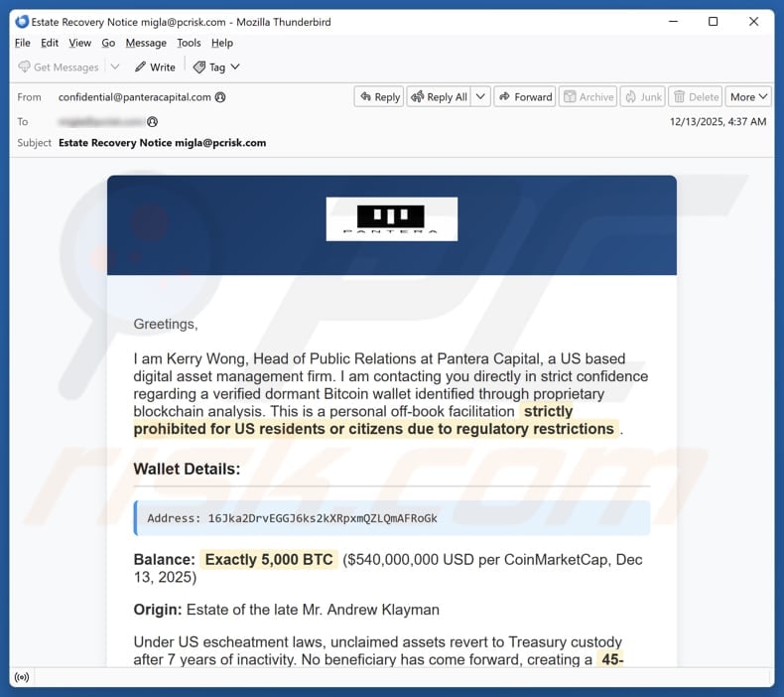Click the sender contact icon beside panteracapital address
Screen dimensions: 784x697
pyautogui.click(x=220, y=97)
